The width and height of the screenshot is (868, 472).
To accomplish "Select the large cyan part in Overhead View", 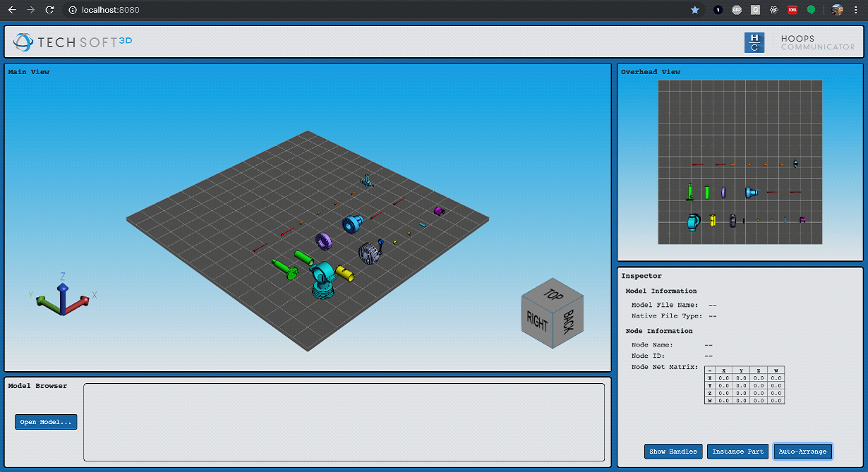I will 693,222.
